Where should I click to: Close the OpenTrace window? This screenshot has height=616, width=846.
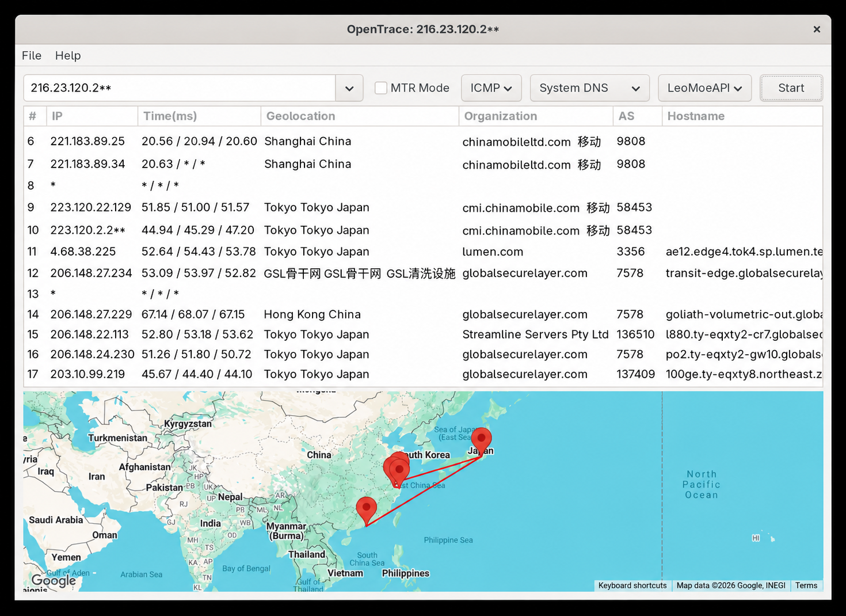(x=817, y=29)
